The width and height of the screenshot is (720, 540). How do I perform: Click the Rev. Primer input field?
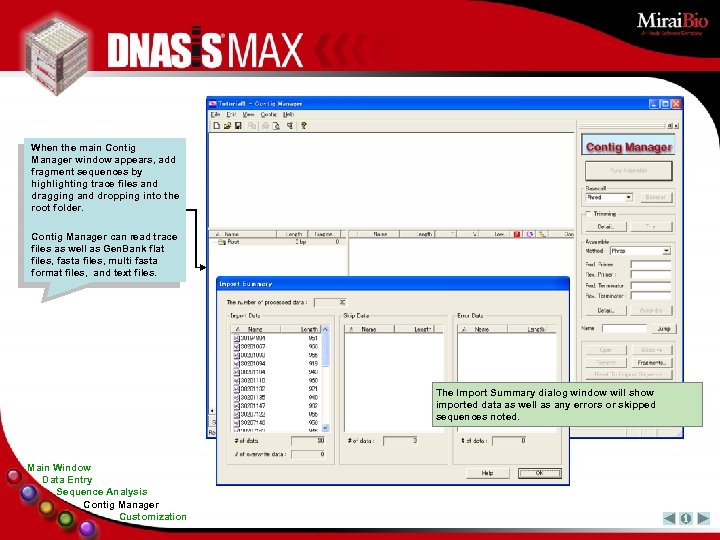click(651, 275)
